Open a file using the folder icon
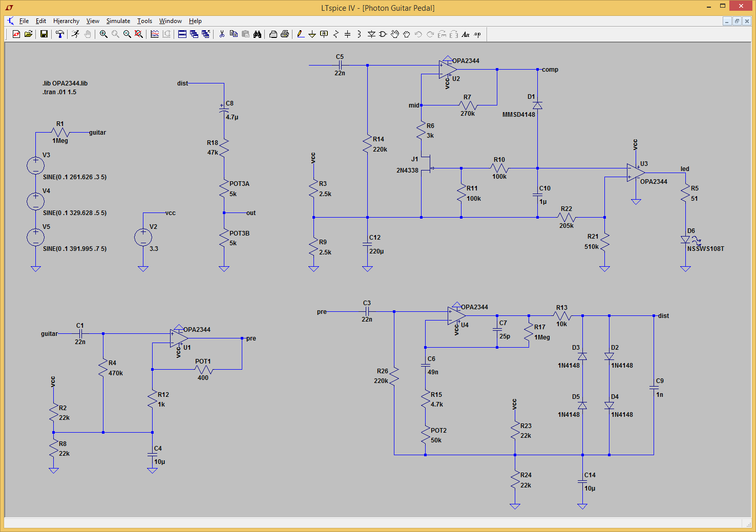This screenshot has height=532, width=756. pyautogui.click(x=29, y=34)
